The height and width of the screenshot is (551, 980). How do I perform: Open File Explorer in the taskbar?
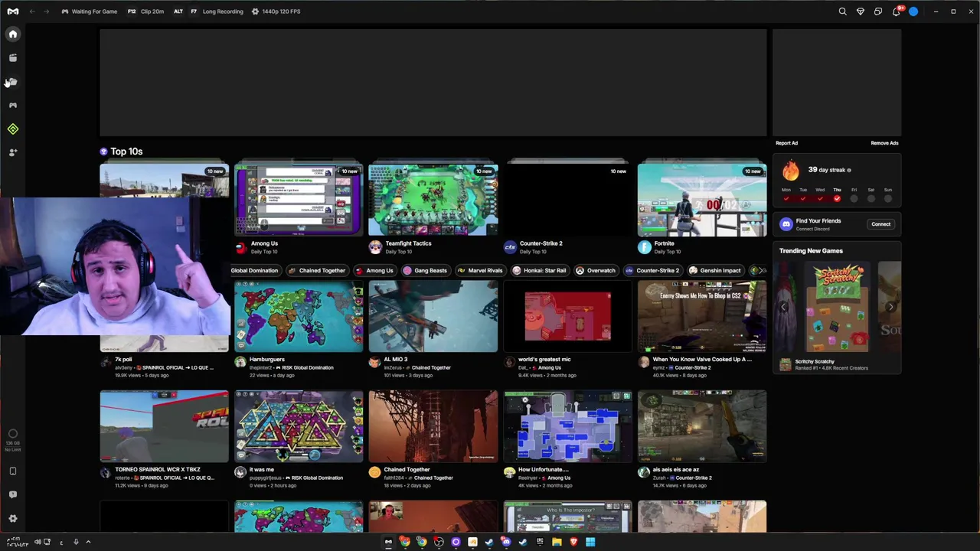click(557, 542)
